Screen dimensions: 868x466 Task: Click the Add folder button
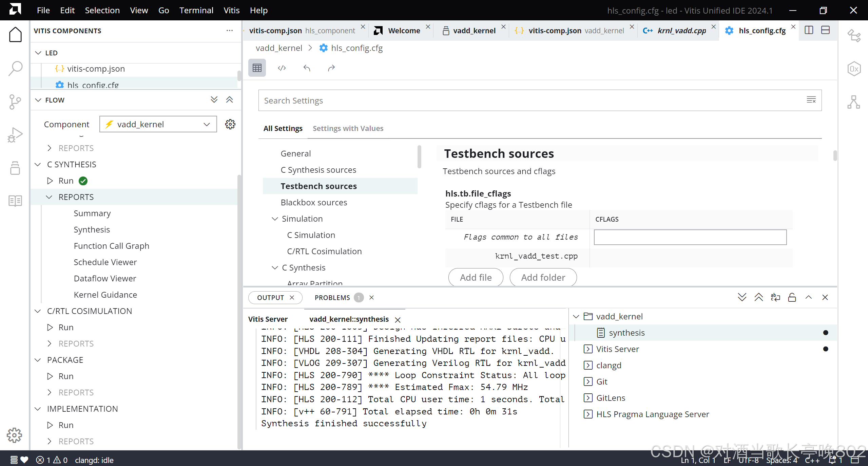pyautogui.click(x=543, y=277)
